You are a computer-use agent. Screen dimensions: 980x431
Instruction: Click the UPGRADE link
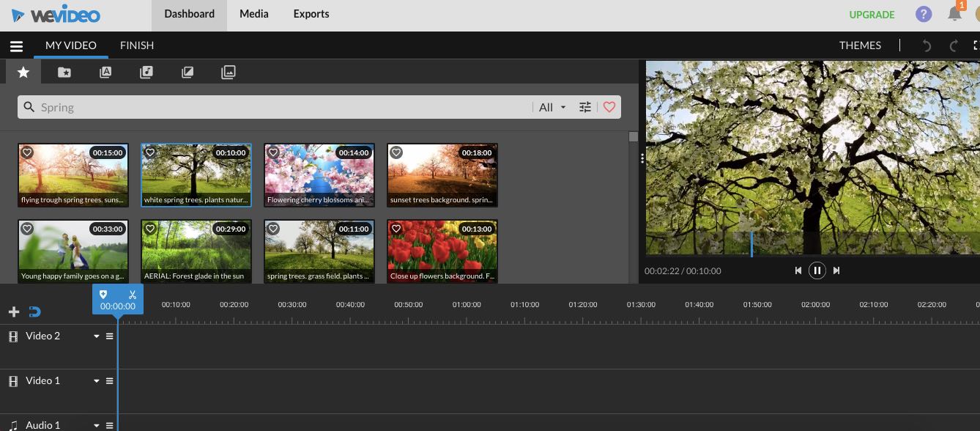pos(872,15)
